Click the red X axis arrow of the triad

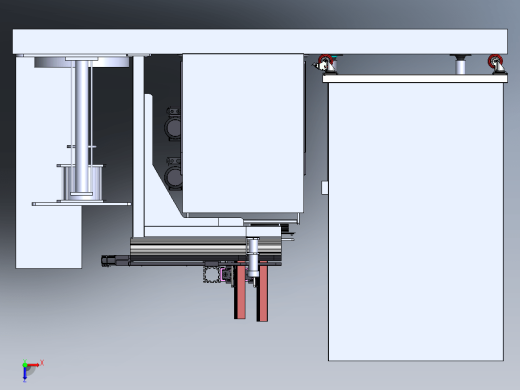(x=34, y=365)
